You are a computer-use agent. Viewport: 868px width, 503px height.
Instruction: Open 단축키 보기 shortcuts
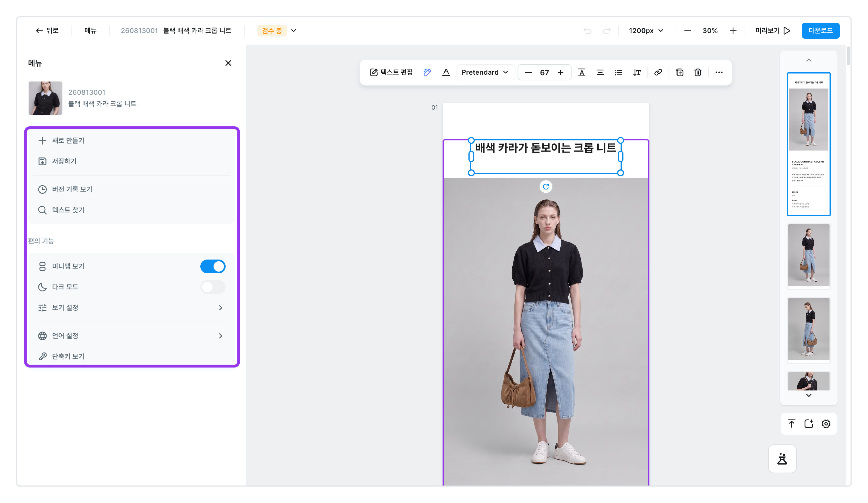(x=131, y=356)
